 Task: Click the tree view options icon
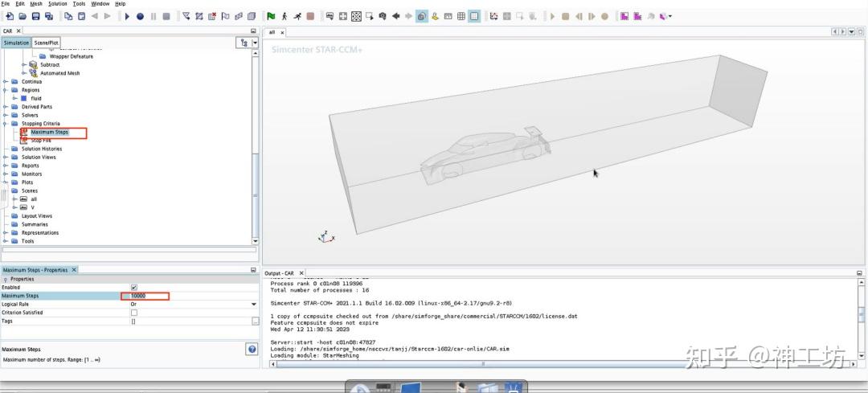tap(244, 43)
